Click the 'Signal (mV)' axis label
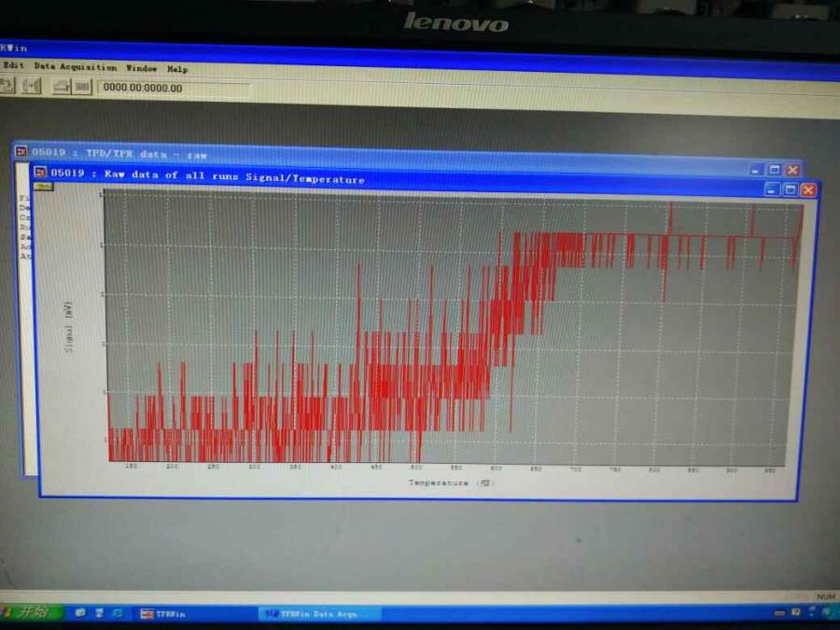Viewport: 840px width, 630px height. click(68, 327)
